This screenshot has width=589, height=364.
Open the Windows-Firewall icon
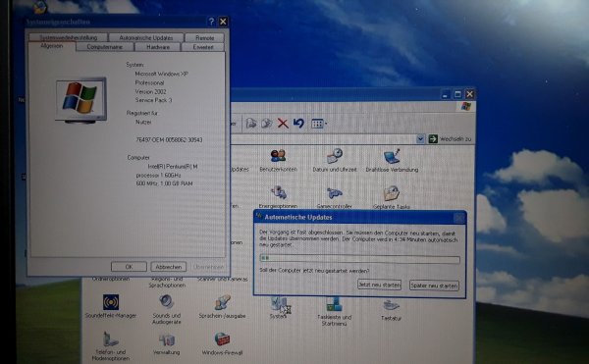(223, 343)
